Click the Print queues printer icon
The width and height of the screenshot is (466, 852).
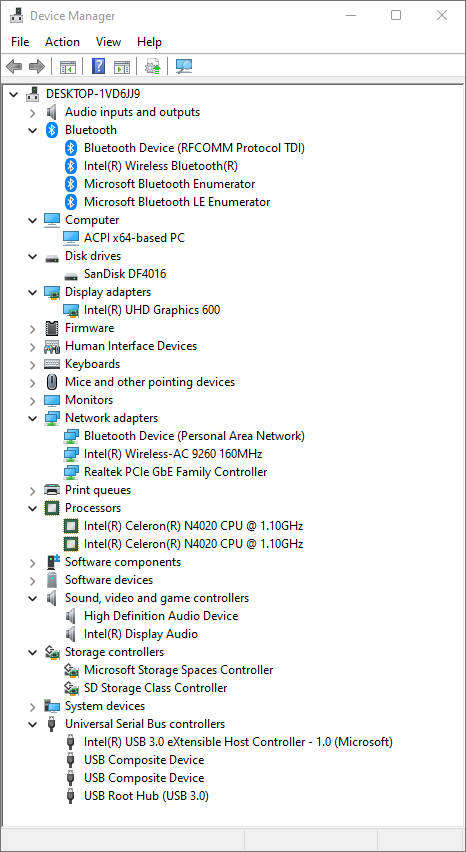[52, 490]
